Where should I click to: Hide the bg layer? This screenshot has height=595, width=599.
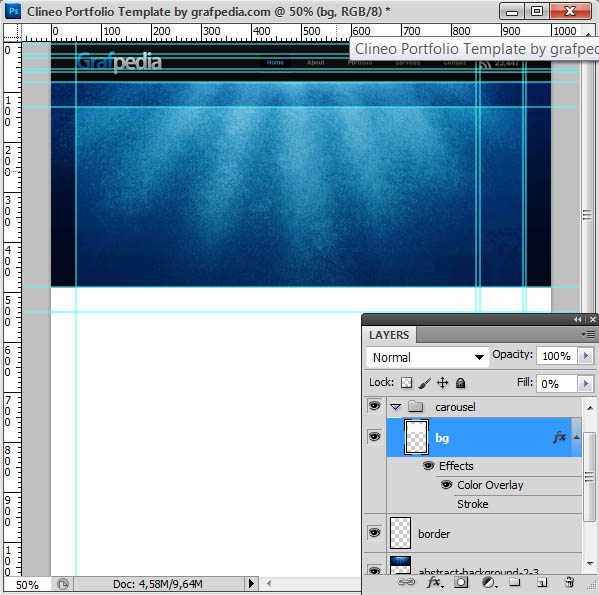(374, 437)
